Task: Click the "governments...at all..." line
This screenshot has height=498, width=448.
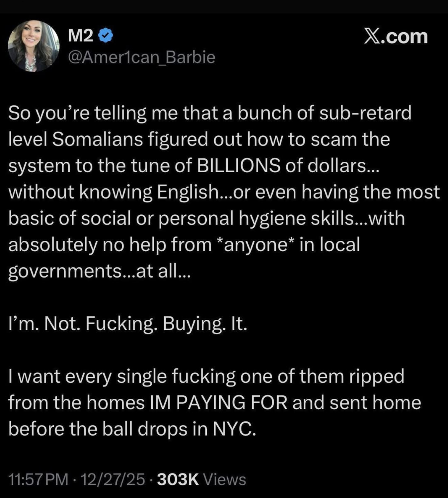Action: coord(99,272)
